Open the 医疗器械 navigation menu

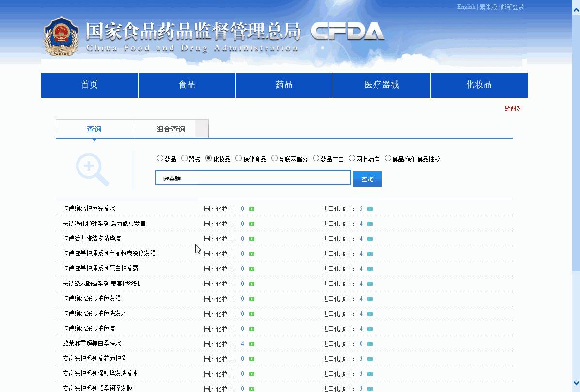tap(381, 85)
